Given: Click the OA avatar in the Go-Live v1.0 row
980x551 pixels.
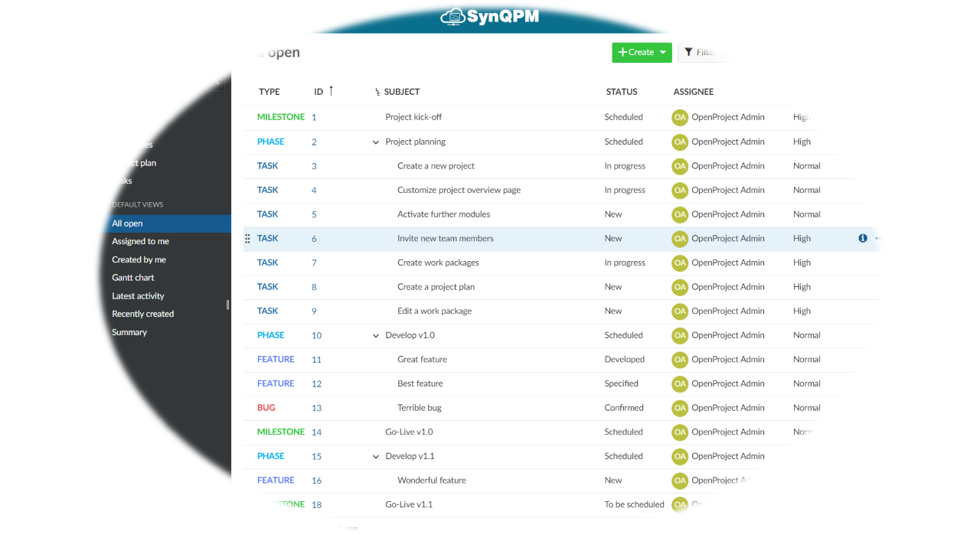Looking at the screenshot, I should 680,432.
